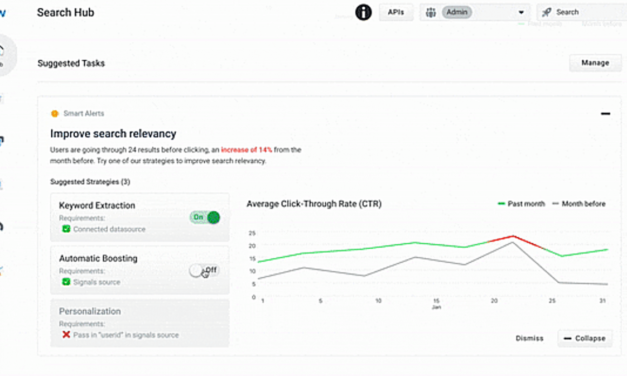
Task: Click the Search field in header
Action: (582, 12)
